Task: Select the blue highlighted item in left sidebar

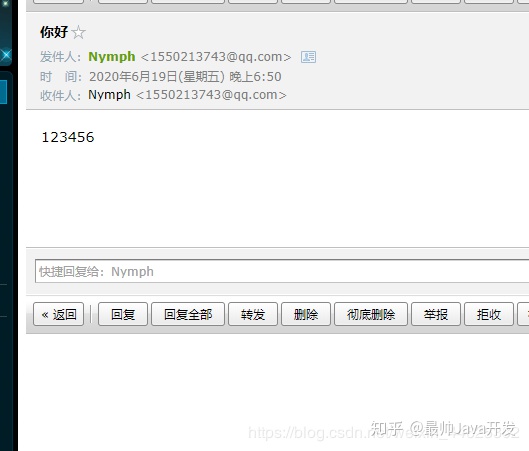Action: pyautogui.click(x=3, y=92)
